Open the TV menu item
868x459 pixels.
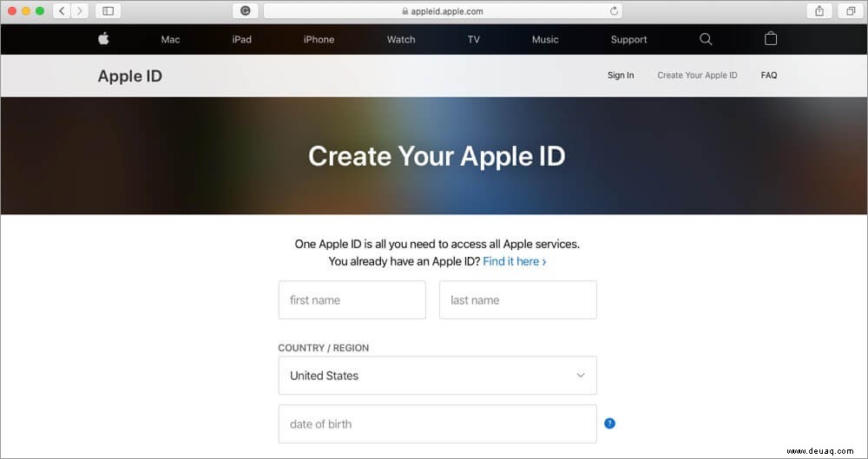[x=473, y=39]
